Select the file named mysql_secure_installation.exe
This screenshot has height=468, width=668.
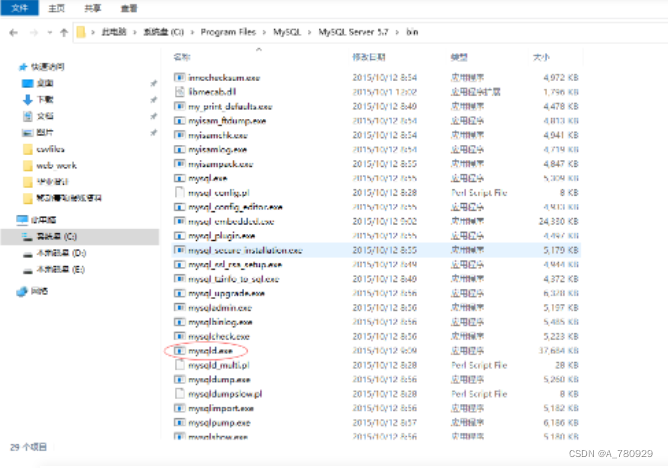[x=245, y=250]
